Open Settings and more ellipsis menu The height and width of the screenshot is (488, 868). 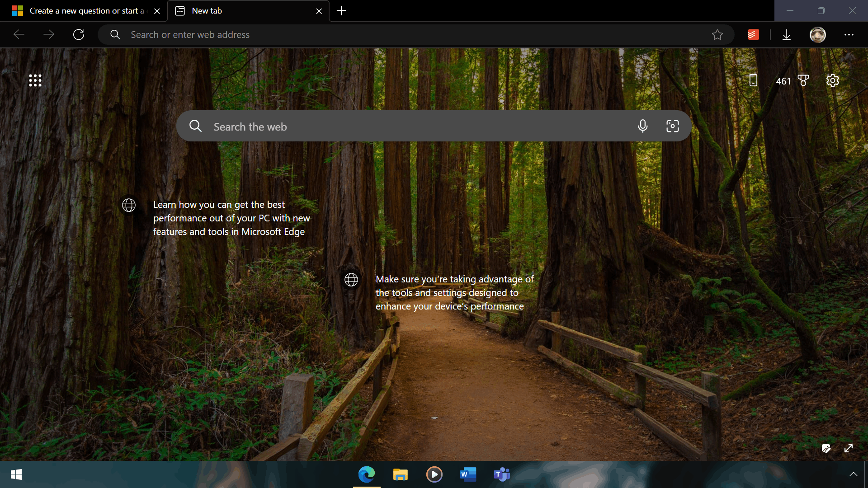click(x=849, y=35)
